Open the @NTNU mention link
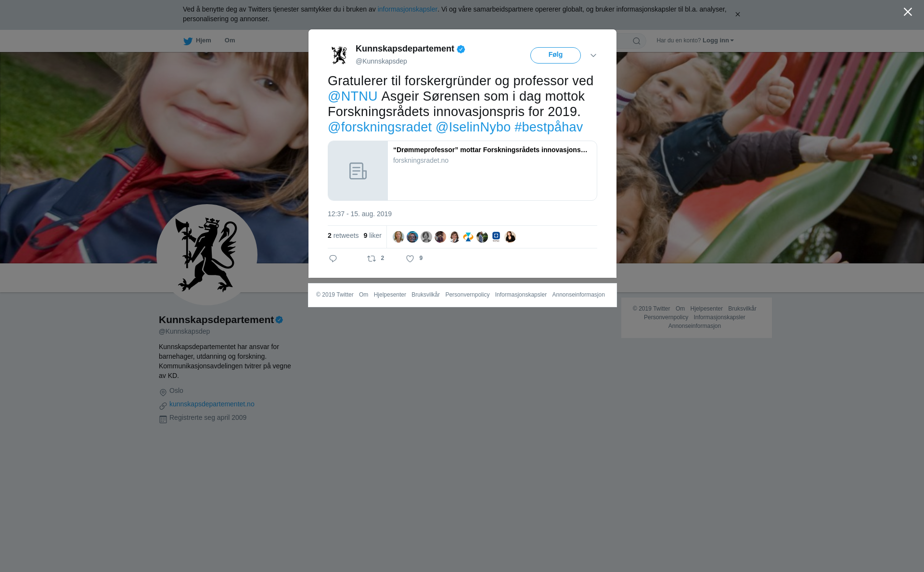 click(x=353, y=96)
